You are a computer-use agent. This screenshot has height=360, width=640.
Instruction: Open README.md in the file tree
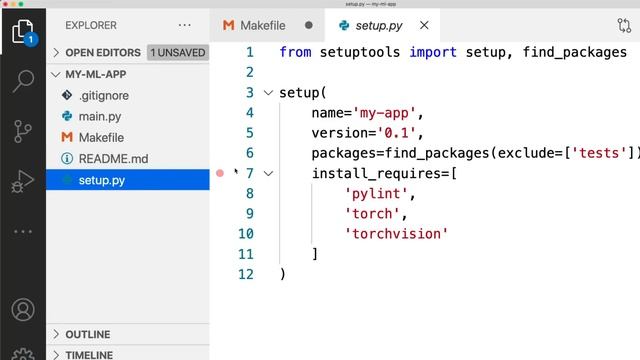coord(128,159)
